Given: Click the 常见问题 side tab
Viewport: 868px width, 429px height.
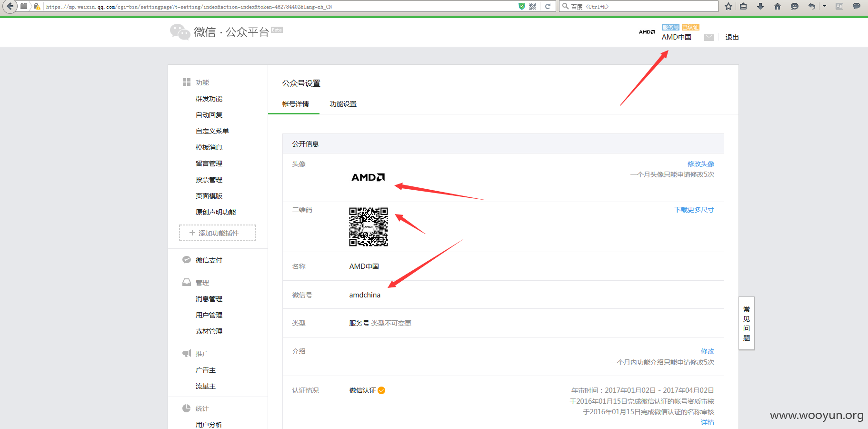Looking at the screenshot, I should coord(747,323).
